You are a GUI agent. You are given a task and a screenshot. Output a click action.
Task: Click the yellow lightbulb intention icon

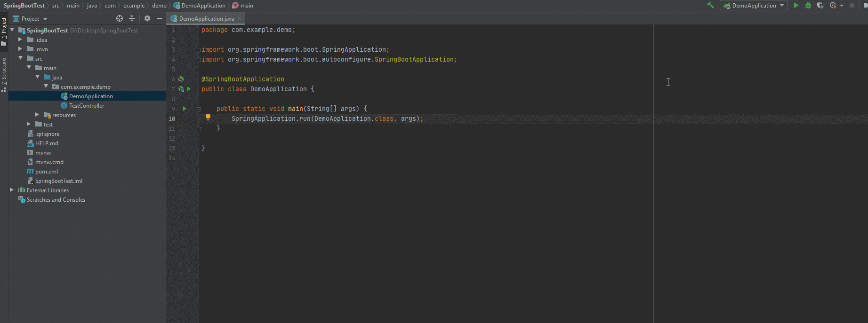(208, 117)
